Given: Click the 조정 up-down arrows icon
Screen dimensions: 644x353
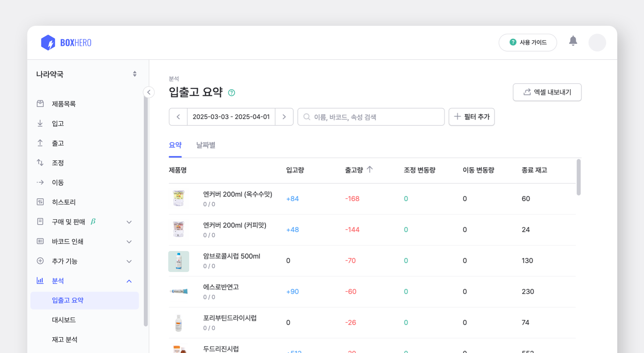Looking at the screenshot, I should (40, 162).
